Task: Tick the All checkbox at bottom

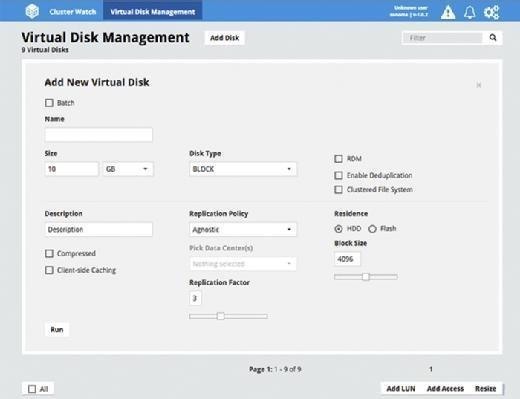Action: point(32,389)
